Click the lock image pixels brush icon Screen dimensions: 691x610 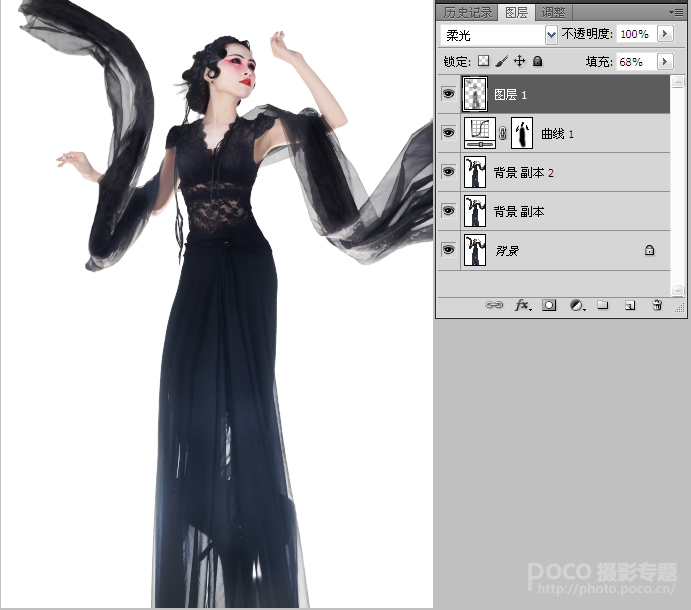pos(501,61)
